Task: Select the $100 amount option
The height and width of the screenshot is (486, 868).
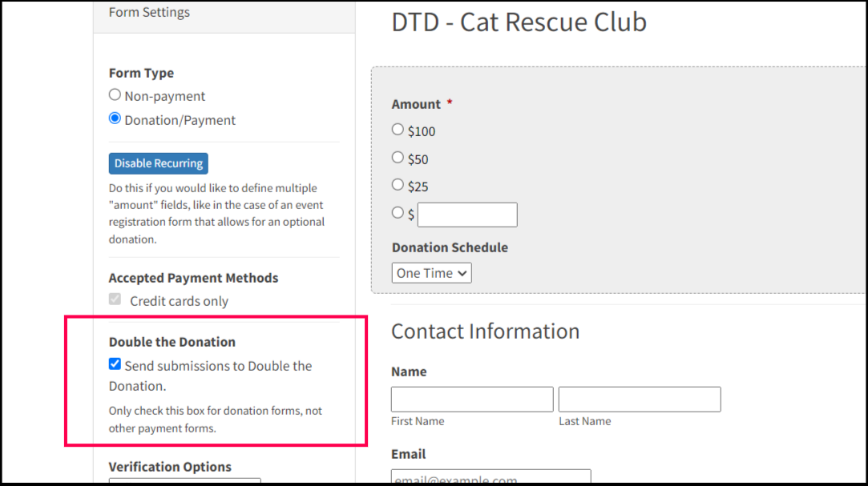Action: [398, 130]
